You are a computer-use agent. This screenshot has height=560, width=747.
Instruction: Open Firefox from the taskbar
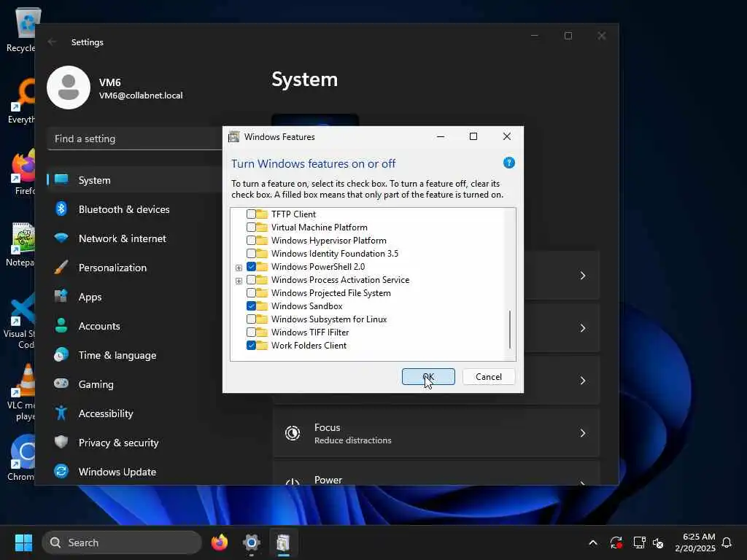click(220, 542)
